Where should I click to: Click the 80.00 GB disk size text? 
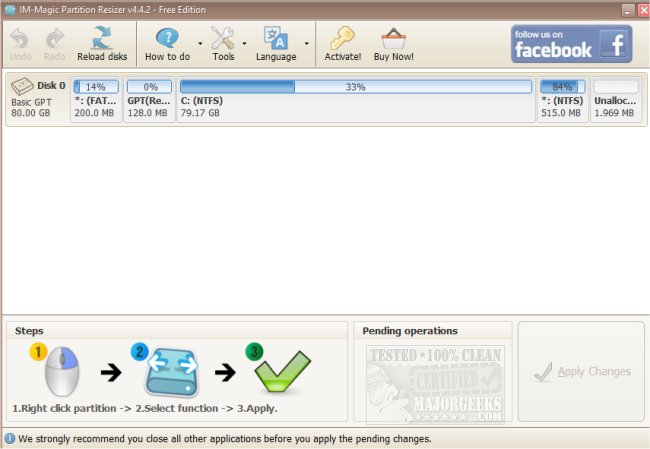click(x=31, y=113)
